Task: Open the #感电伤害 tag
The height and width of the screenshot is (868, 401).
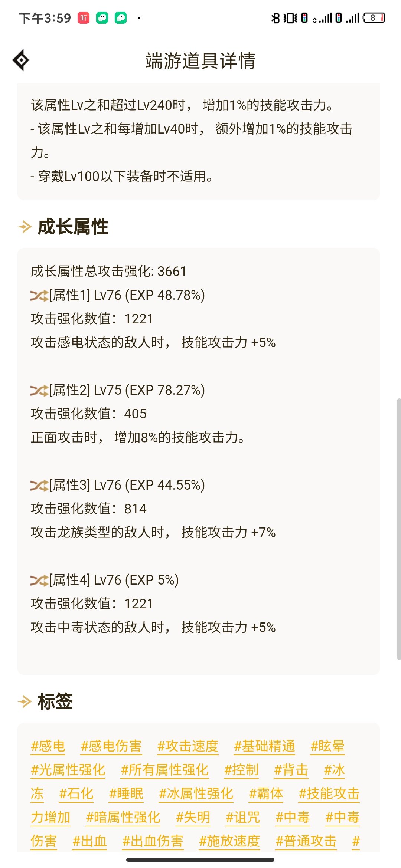Action: 111,746
